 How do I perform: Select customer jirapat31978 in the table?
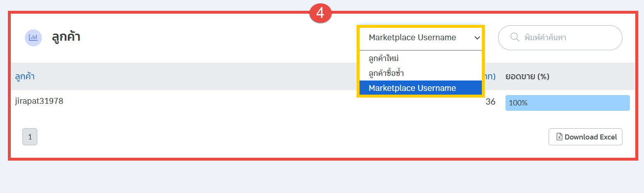39,101
